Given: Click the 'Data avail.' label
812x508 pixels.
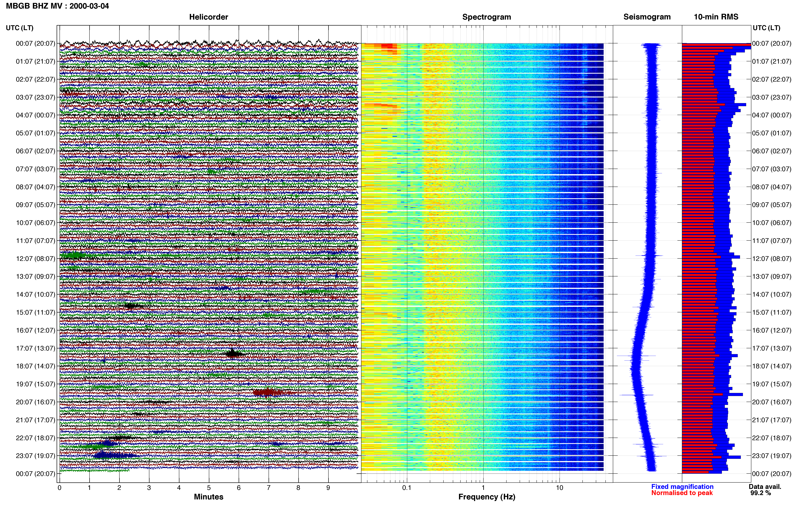Looking at the screenshot, I should pos(765,486).
